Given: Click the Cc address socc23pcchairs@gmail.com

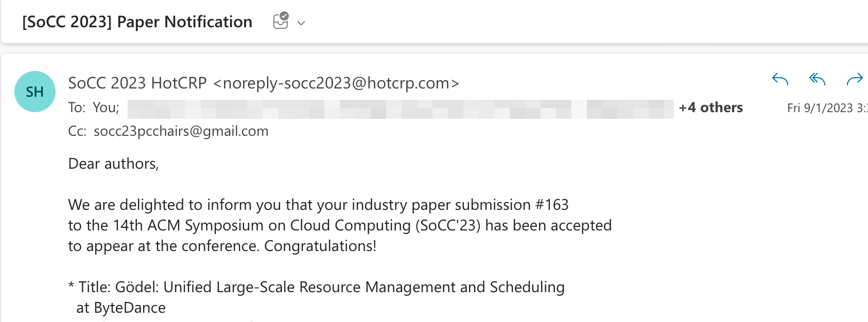Looking at the screenshot, I should click(181, 131).
